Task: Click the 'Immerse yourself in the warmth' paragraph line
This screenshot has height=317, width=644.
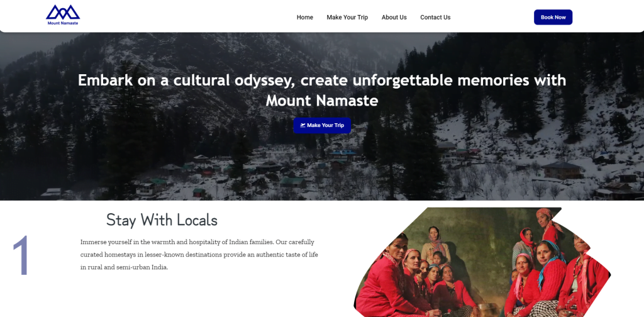Action: 197,242
